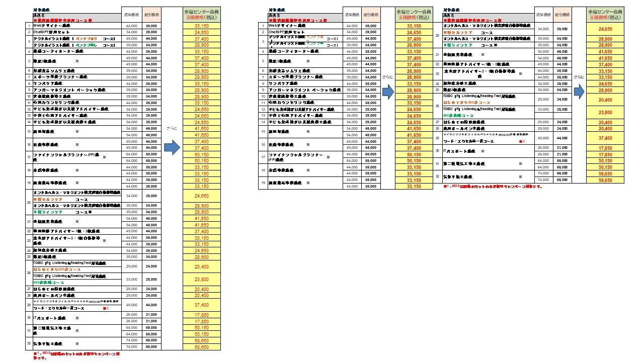644x362 pixels.
Task: Click the red MOS footnote under the left table
Action: [x=75, y=355]
